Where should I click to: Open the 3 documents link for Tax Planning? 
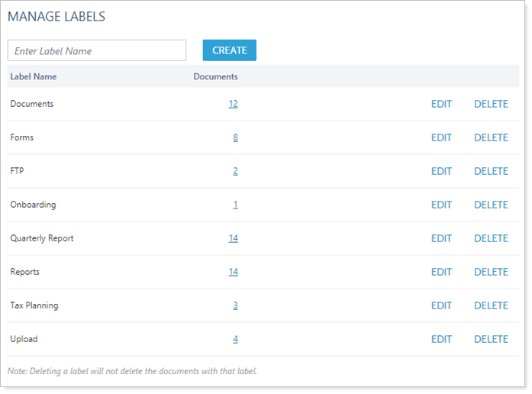pos(236,305)
